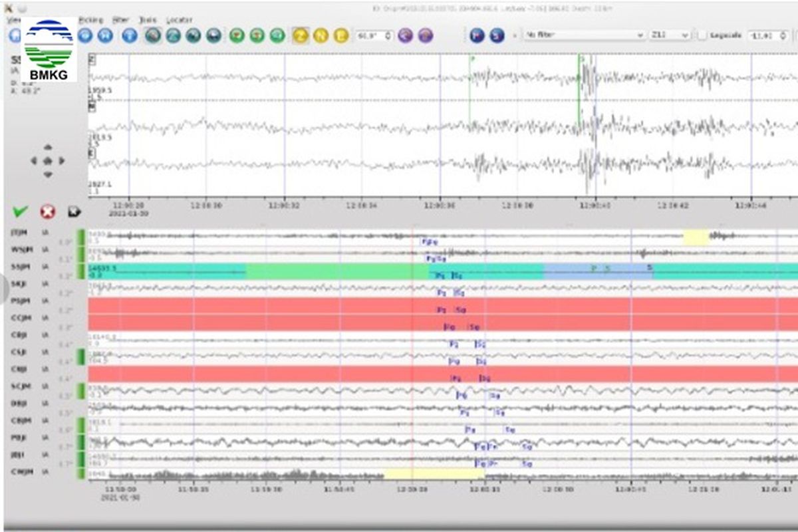Click the middle green round toolbar icon

point(257,35)
